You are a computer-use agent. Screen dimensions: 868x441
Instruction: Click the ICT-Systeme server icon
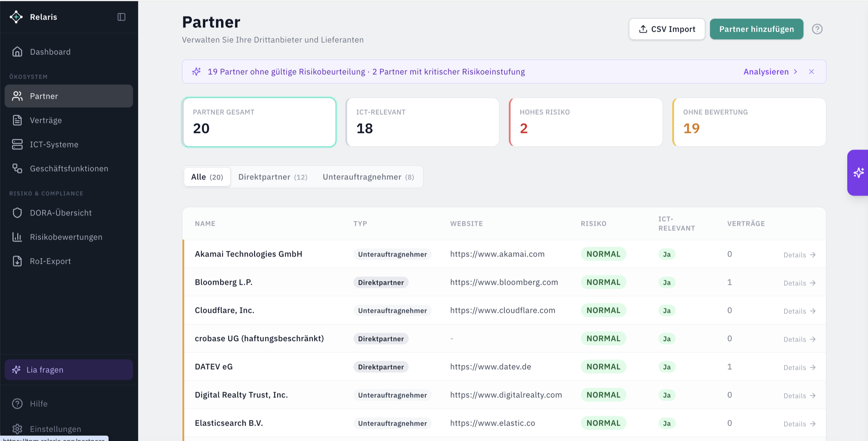point(17,144)
